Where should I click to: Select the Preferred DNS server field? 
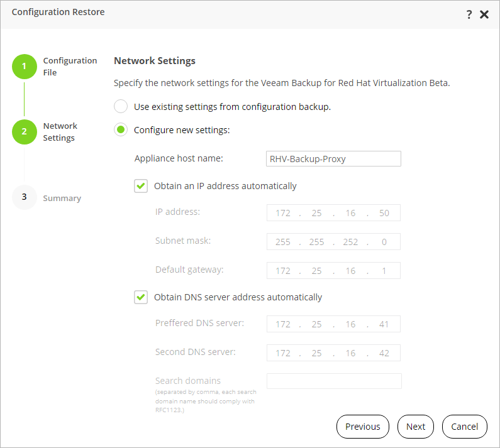point(333,324)
